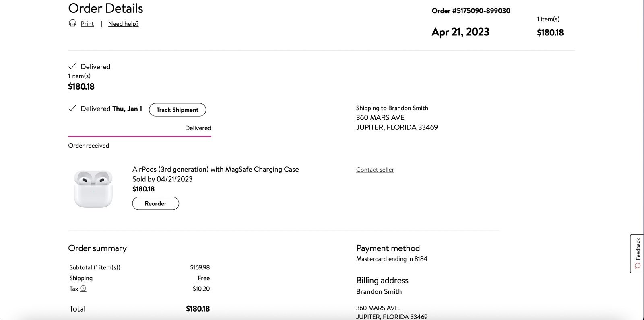
Task: Click the Track Shipment button
Action: click(x=178, y=110)
